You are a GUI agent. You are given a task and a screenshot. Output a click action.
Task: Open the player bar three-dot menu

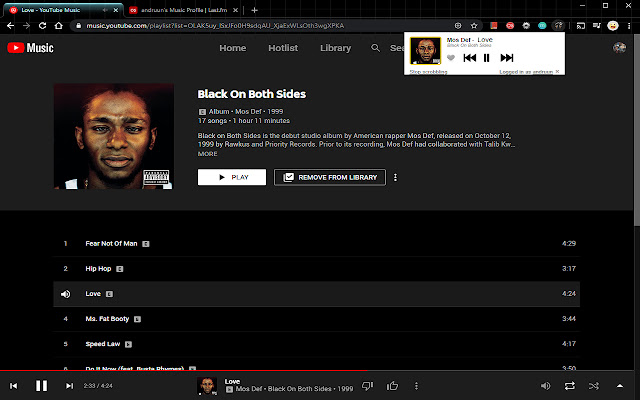pyautogui.click(x=416, y=386)
